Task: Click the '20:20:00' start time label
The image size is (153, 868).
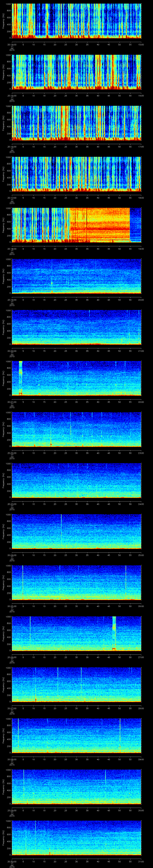Action: tap(12, 351)
